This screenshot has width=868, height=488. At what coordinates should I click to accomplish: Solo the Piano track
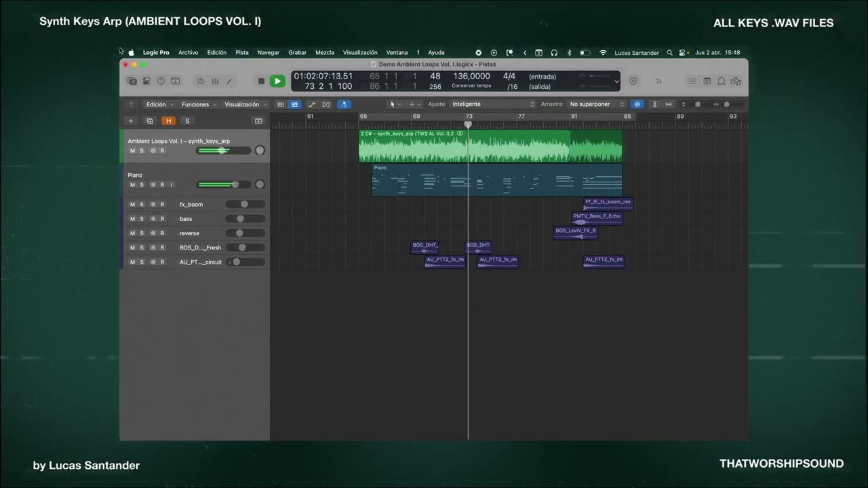tap(142, 184)
